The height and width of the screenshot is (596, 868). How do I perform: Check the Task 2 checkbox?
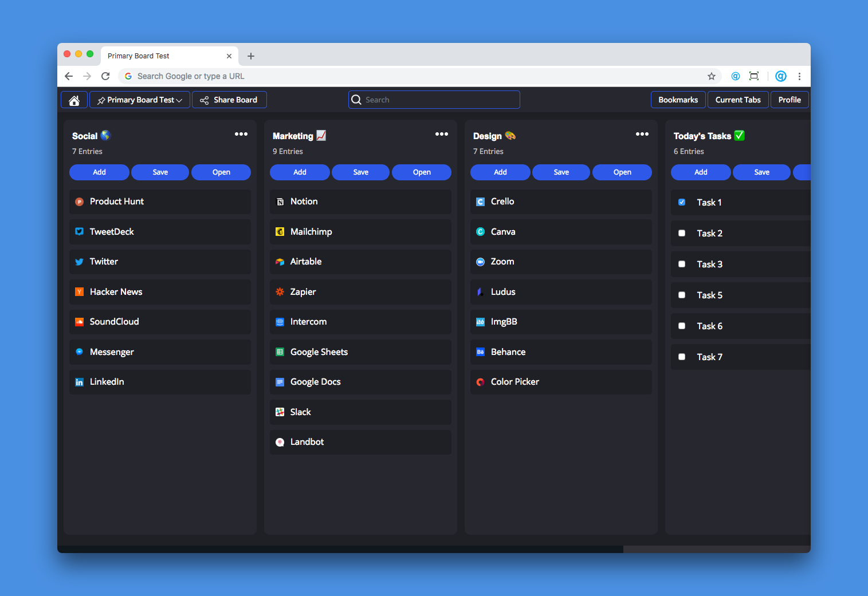(682, 233)
